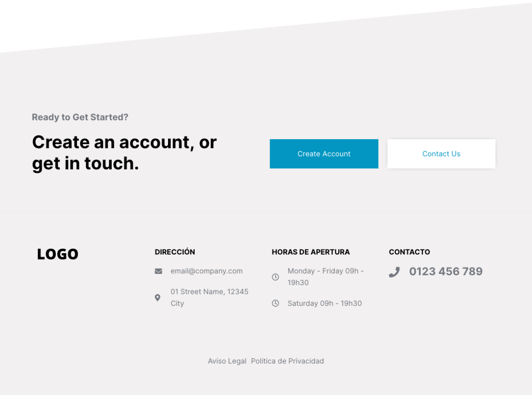Click the clock icon next to Monday - Friday hours
This screenshot has width=532, height=395.
275,277
